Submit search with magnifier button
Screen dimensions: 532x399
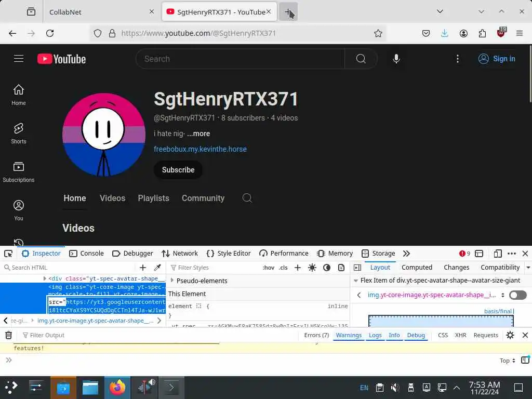361,59
